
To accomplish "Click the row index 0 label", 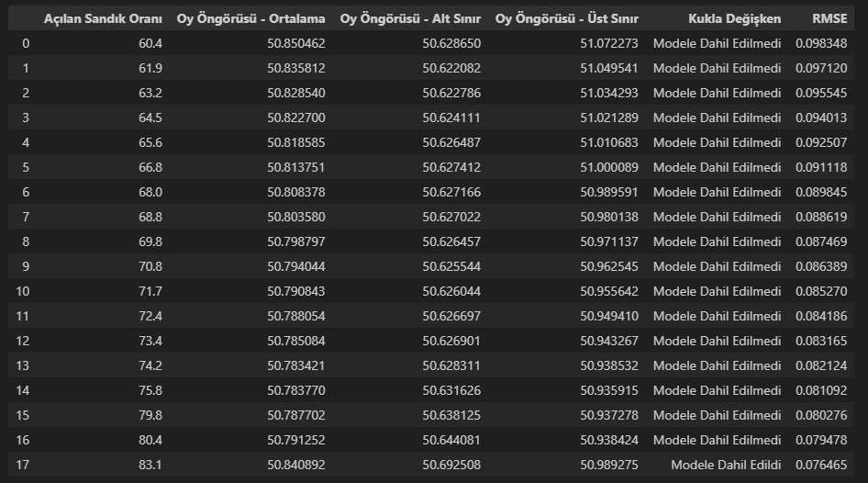I will click(26, 43).
